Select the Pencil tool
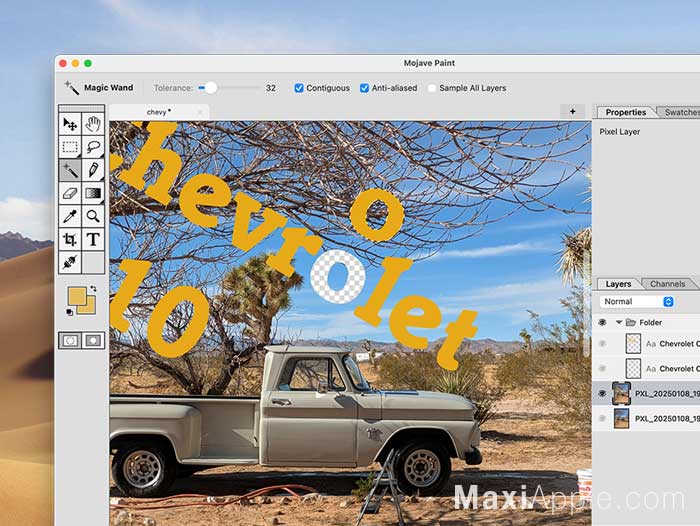This screenshot has height=526, width=700. (93, 170)
